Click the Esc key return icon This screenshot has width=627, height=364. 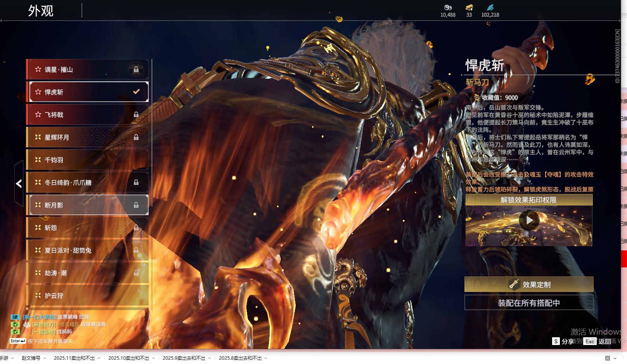tap(590, 341)
